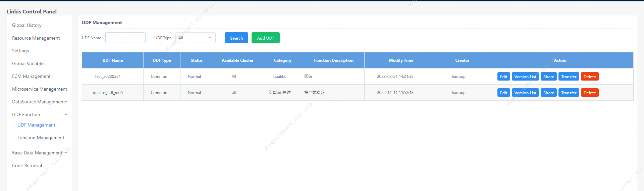Focus the UDF Name input field
Image resolution: width=644 pixels, height=191 pixels.
[125, 38]
